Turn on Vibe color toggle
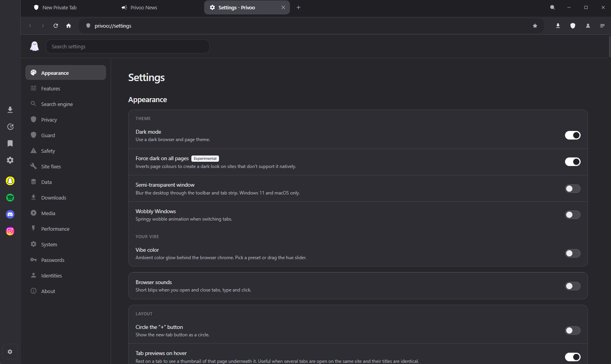611x364 pixels. click(x=573, y=253)
